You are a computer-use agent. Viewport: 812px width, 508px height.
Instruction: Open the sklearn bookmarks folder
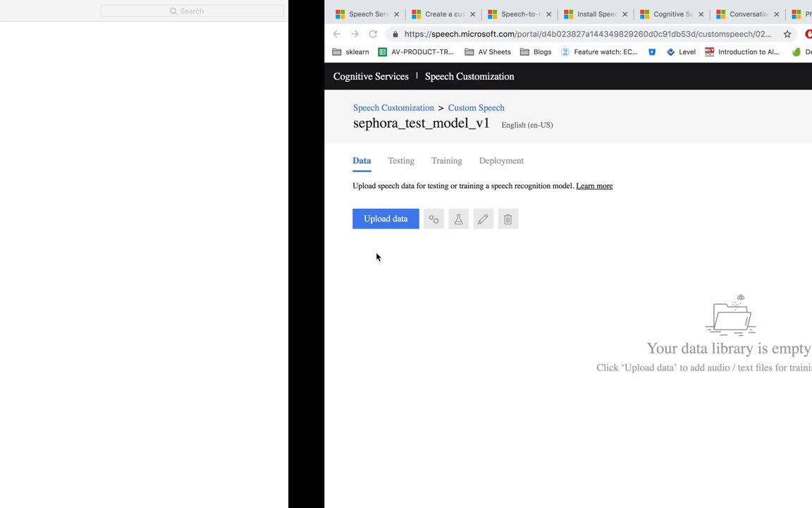(350, 52)
